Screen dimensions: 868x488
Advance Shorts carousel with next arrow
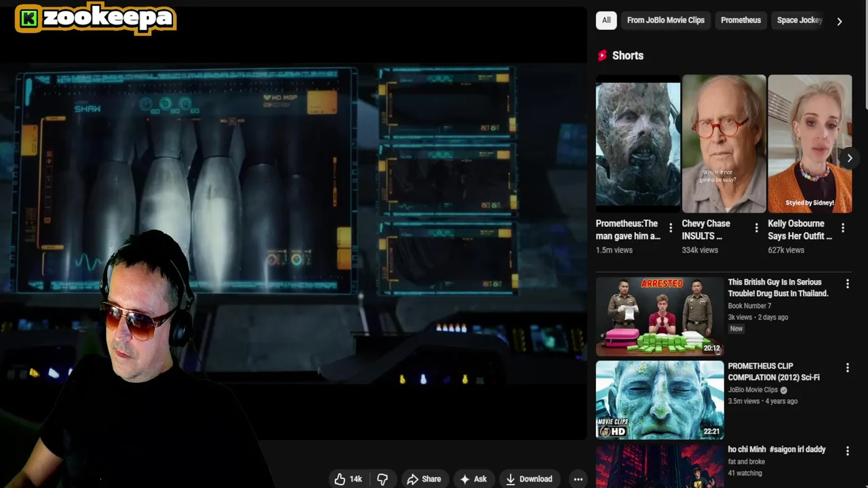pos(849,158)
